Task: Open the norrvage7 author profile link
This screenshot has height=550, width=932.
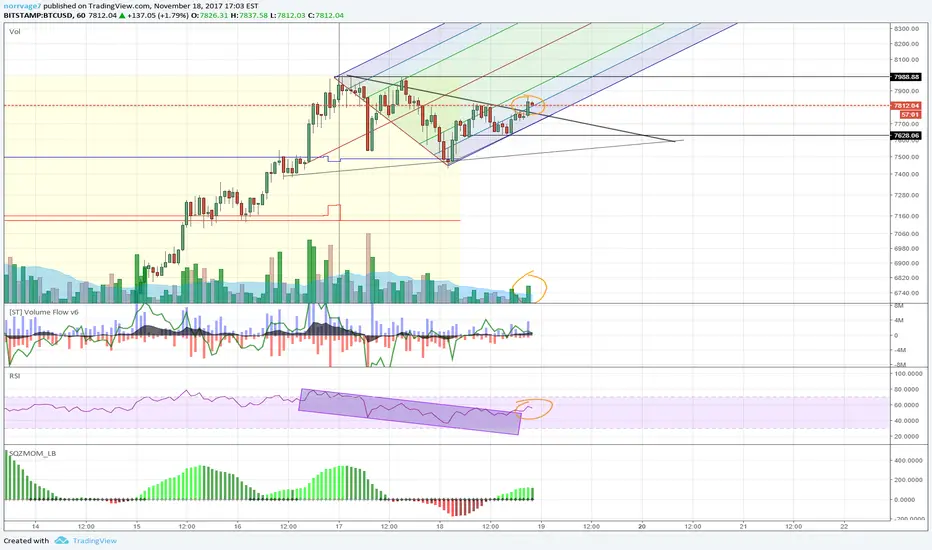Action: pyautogui.click(x=22, y=6)
